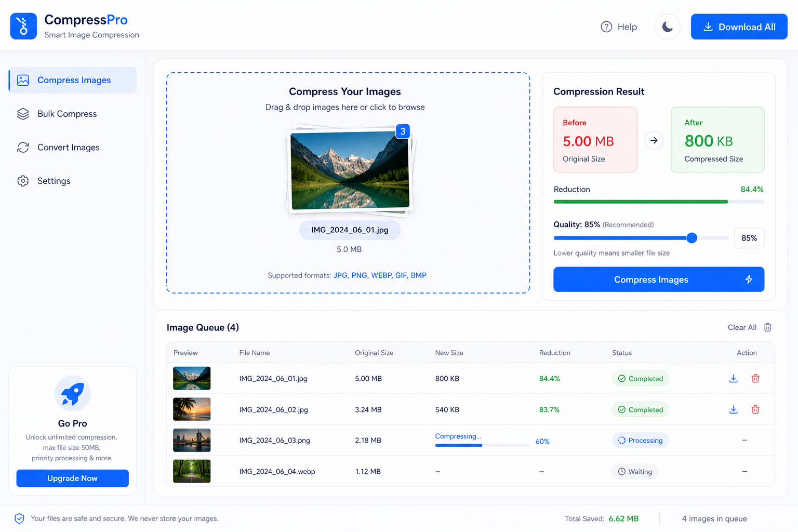Screen dimensions: 798x532
Task: Download compressed IMG_2024_06_02.jpg from queue
Action: click(x=734, y=409)
